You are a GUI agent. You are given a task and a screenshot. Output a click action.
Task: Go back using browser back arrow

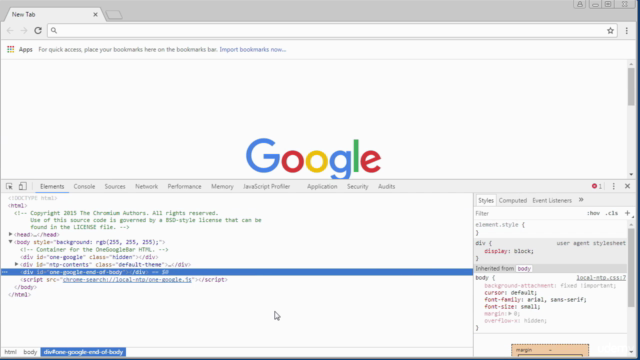[10, 31]
